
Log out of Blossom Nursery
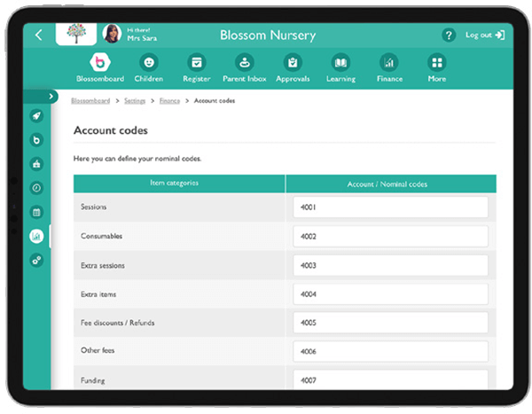[x=485, y=35]
